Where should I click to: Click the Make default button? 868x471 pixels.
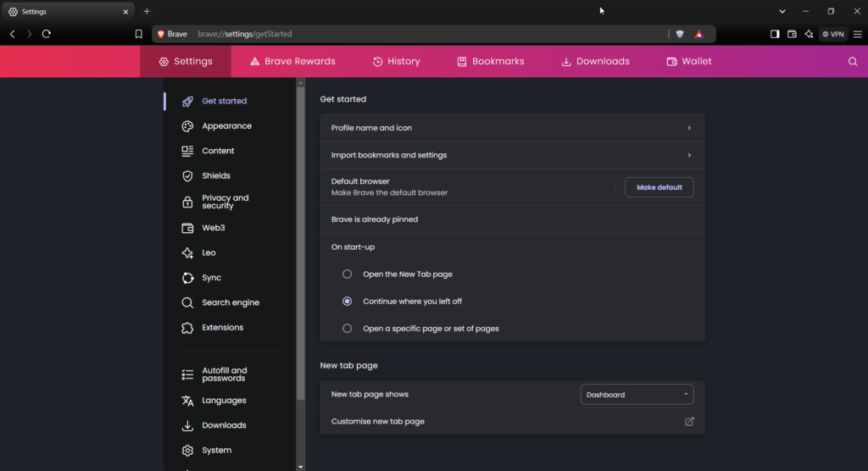tap(659, 187)
